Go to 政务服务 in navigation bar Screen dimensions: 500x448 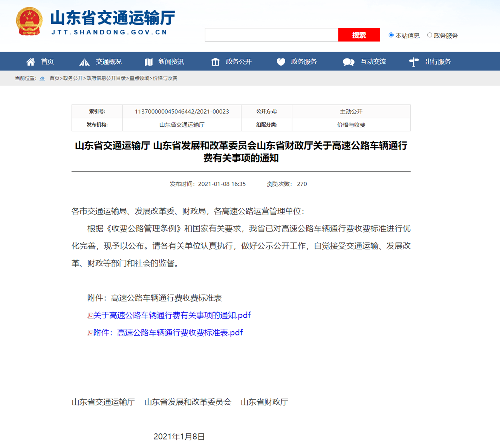[304, 62]
